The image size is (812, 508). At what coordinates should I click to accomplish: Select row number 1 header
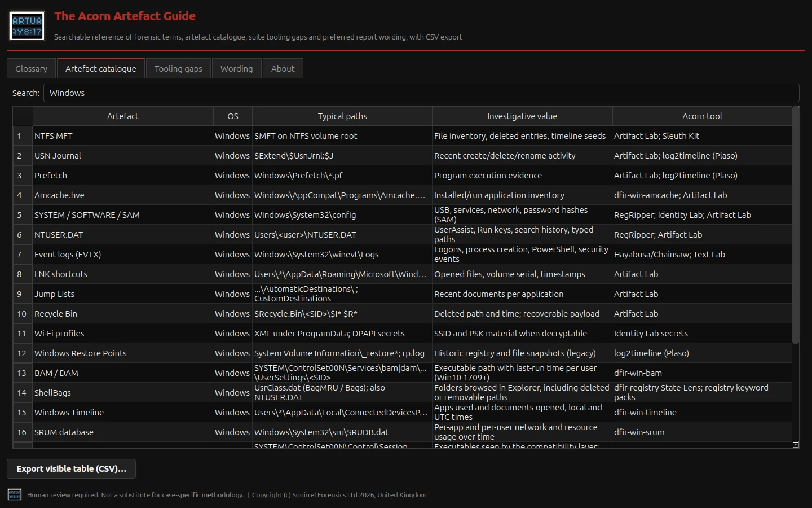(x=23, y=136)
